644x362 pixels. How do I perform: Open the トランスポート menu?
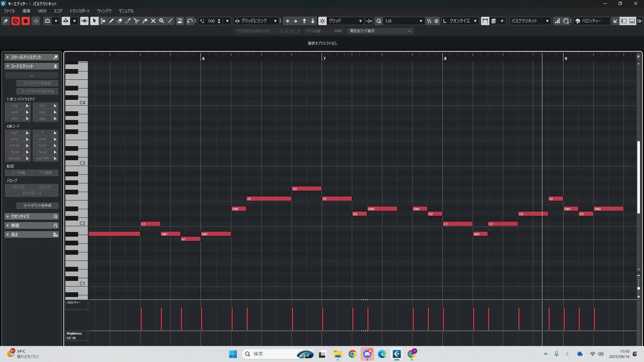pyautogui.click(x=79, y=11)
